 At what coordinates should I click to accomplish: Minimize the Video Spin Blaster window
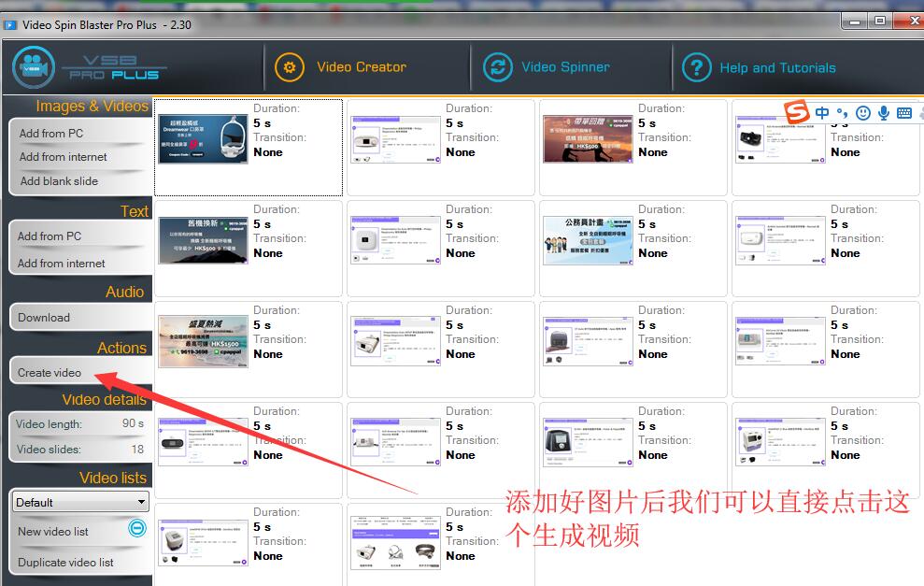[855, 21]
